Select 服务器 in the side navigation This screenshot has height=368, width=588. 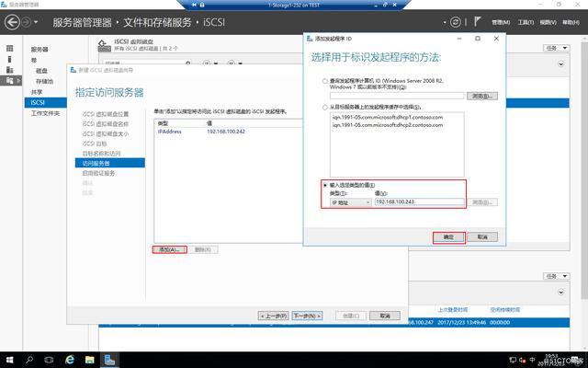point(40,49)
